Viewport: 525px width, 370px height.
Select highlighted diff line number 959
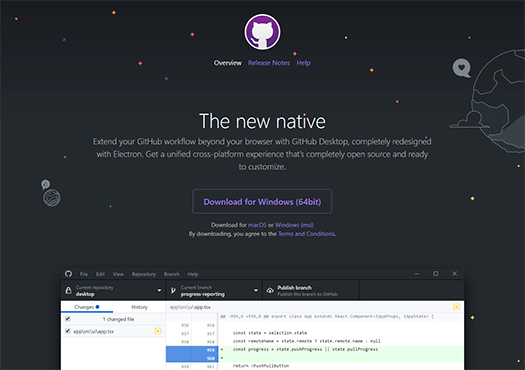coord(211,350)
